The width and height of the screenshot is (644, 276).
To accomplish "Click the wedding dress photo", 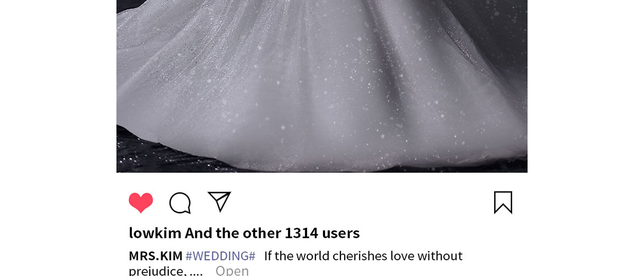I will pos(322,86).
